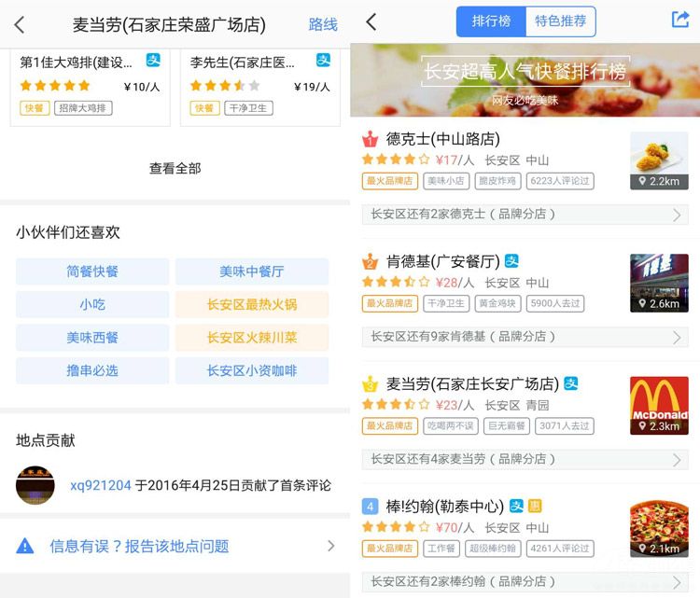700x598 pixels.
Task: Tap the warning triangle icon
Action: pyautogui.click(x=25, y=546)
